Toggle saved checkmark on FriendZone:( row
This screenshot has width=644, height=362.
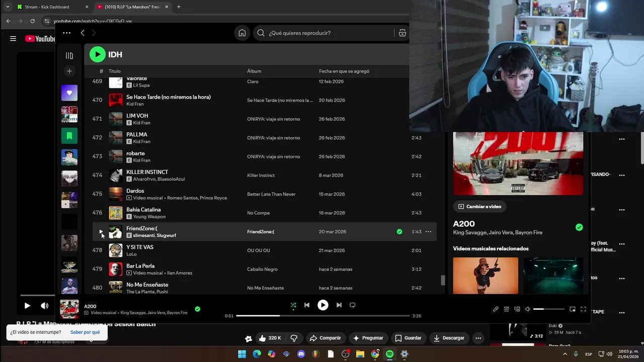pos(399,232)
